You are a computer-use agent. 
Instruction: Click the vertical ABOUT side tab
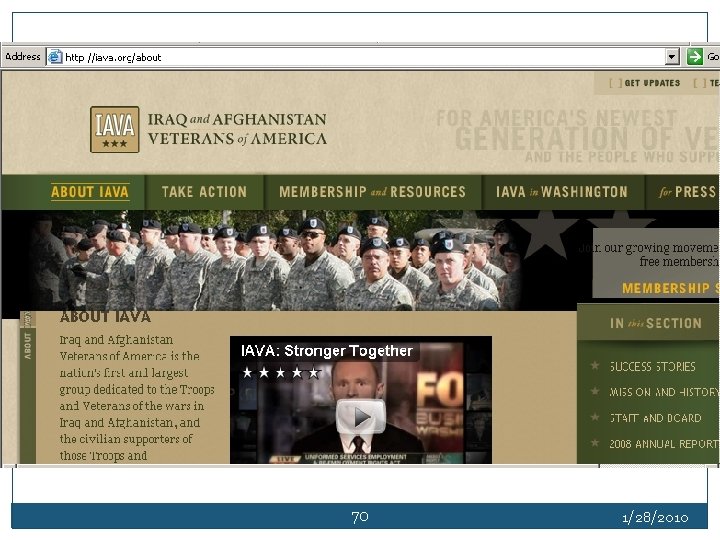pos(28,347)
